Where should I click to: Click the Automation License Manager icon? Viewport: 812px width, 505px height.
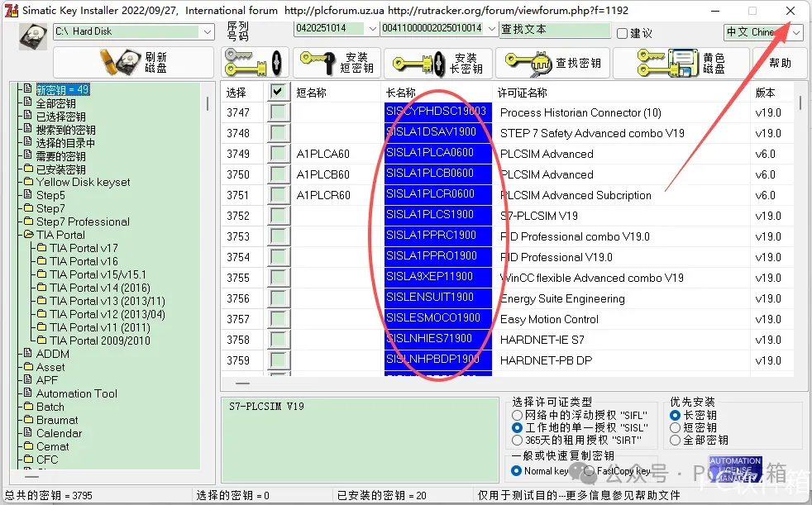tap(735, 469)
